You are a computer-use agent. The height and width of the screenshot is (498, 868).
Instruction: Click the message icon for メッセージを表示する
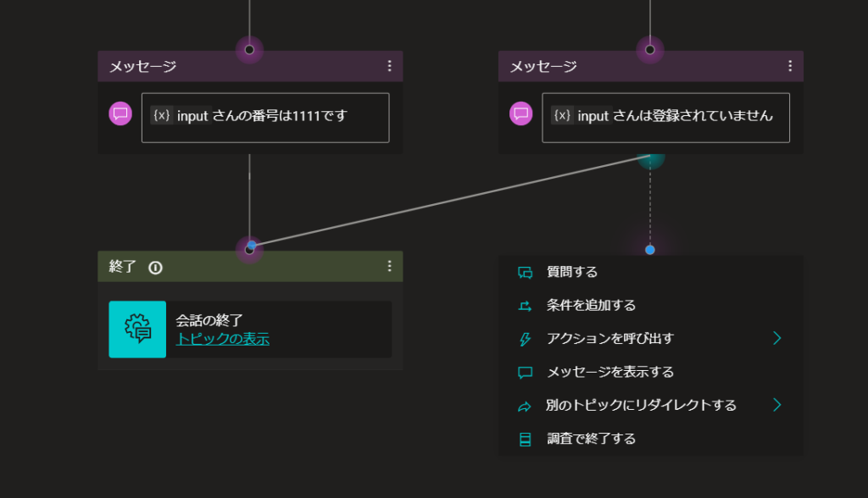click(x=525, y=373)
